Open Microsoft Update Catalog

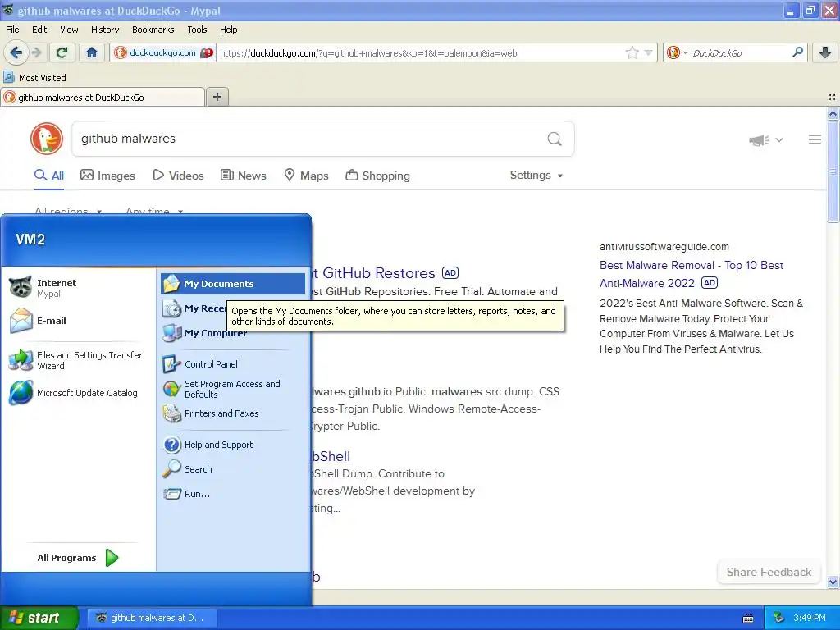click(79, 393)
